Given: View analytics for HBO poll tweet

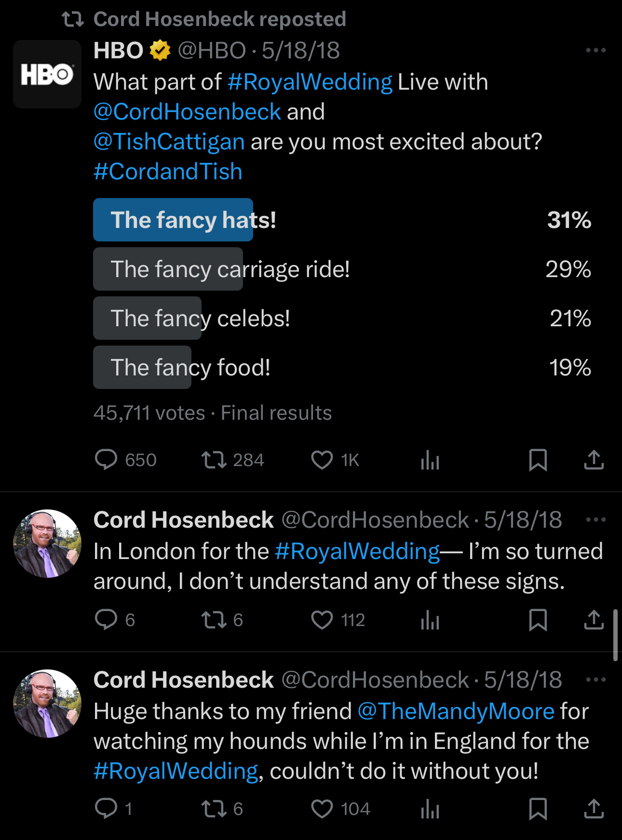Looking at the screenshot, I should pos(430,460).
